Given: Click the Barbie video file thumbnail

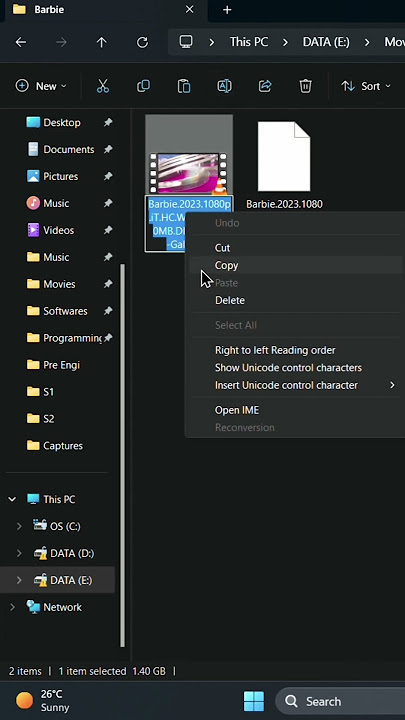Looking at the screenshot, I should click(189, 173).
